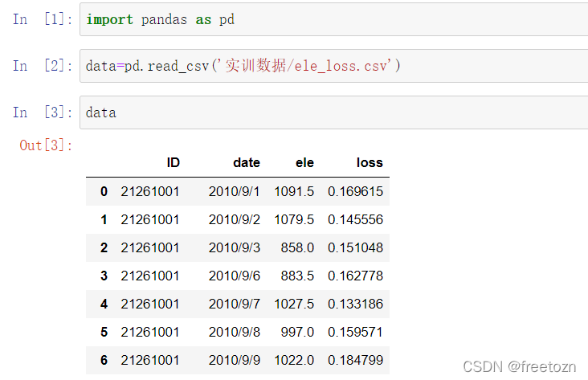Click row index 5 in the table
Screen dimensions: 588x380
(104, 332)
